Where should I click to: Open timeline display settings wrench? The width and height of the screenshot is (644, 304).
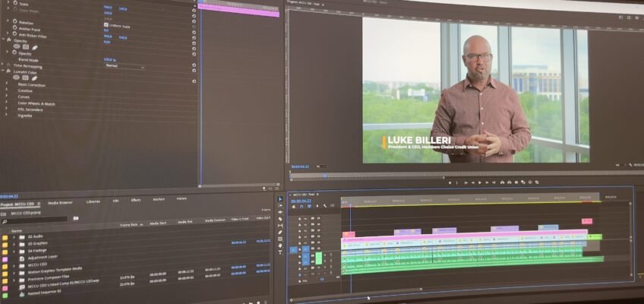tap(325, 206)
